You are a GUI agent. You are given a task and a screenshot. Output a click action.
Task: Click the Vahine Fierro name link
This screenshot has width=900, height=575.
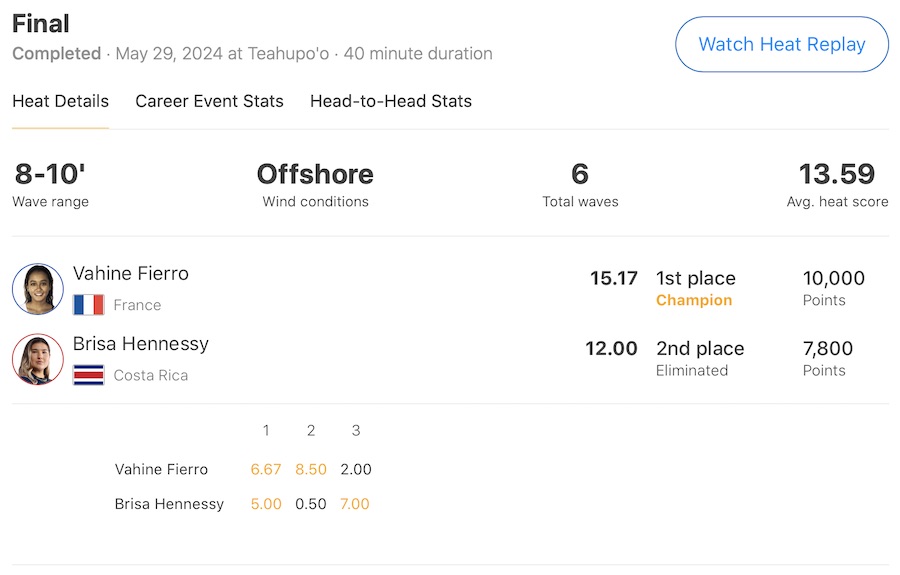(x=130, y=273)
